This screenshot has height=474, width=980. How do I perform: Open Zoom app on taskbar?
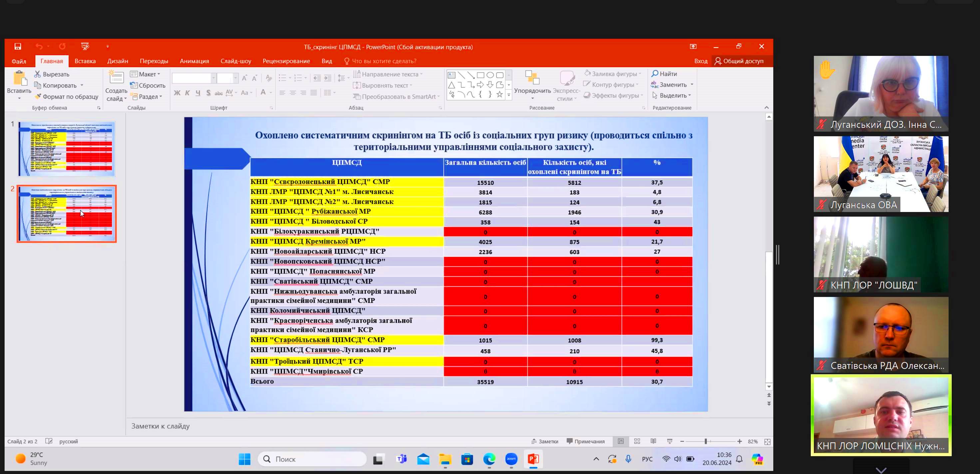511,459
